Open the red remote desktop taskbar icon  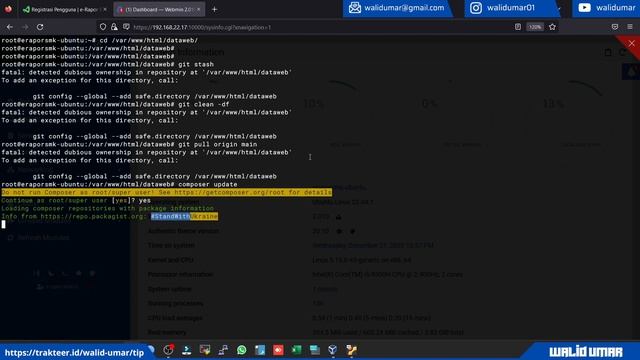click(278, 350)
